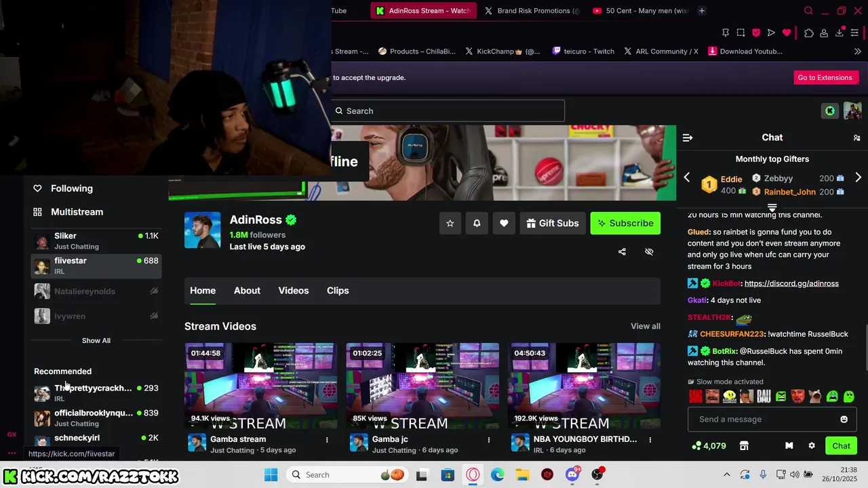Image resolution: width=868 pixels, height=488 pixels.
Task: Toggle the hide eye-slash icon
Action: click(x=649, y=251)
